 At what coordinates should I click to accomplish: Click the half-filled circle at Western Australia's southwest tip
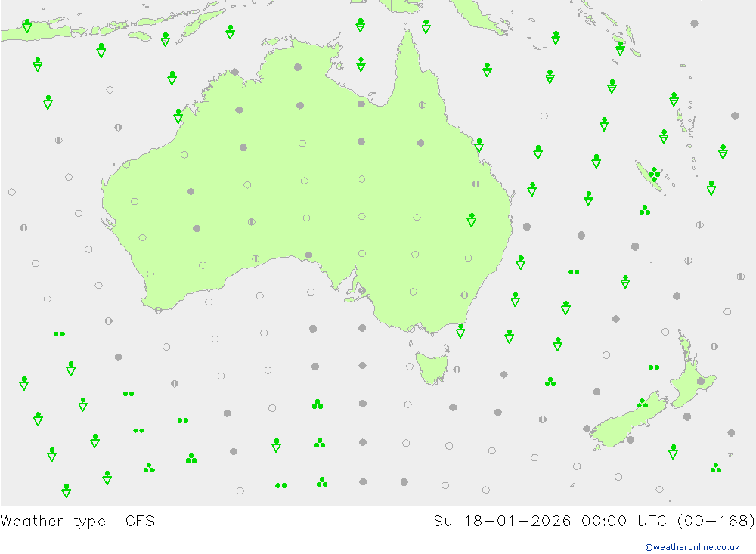click(x=159, y=311)
